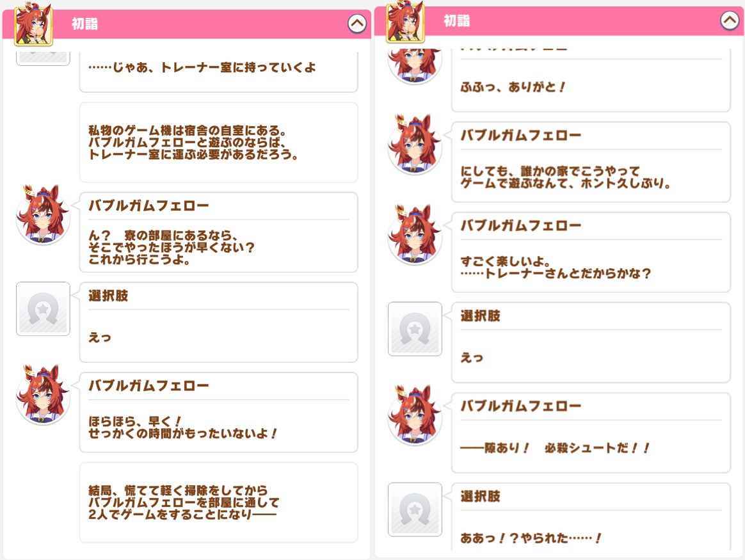The image size is (745, 560).
Task: Select horseshoe choice icon beside right えっ
Action: 415,329
